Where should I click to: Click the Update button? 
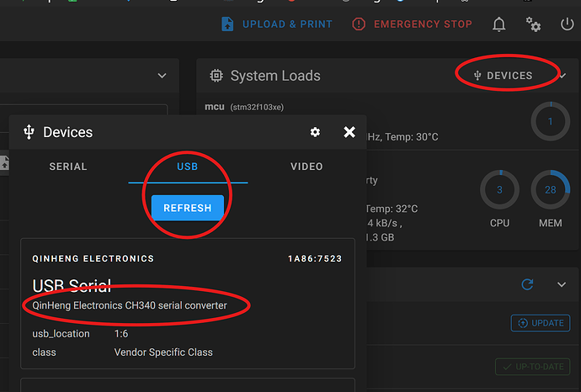coord(541,323)
